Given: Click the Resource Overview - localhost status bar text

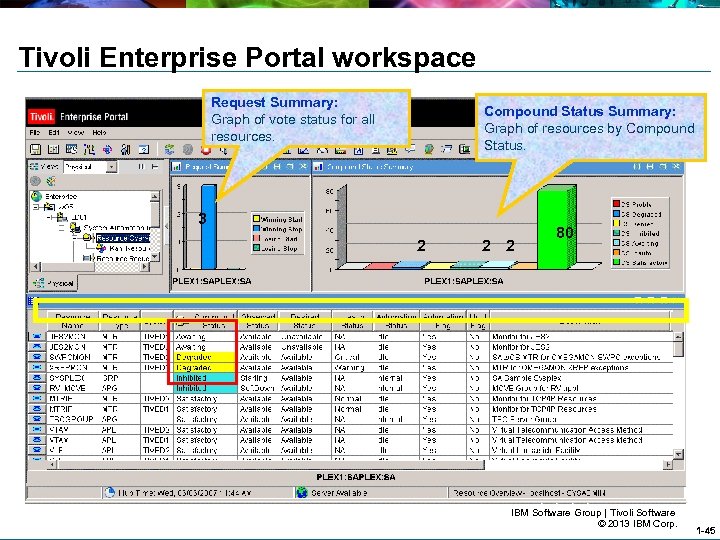Looking at the screenshot, I should click(x=529, y=493).
